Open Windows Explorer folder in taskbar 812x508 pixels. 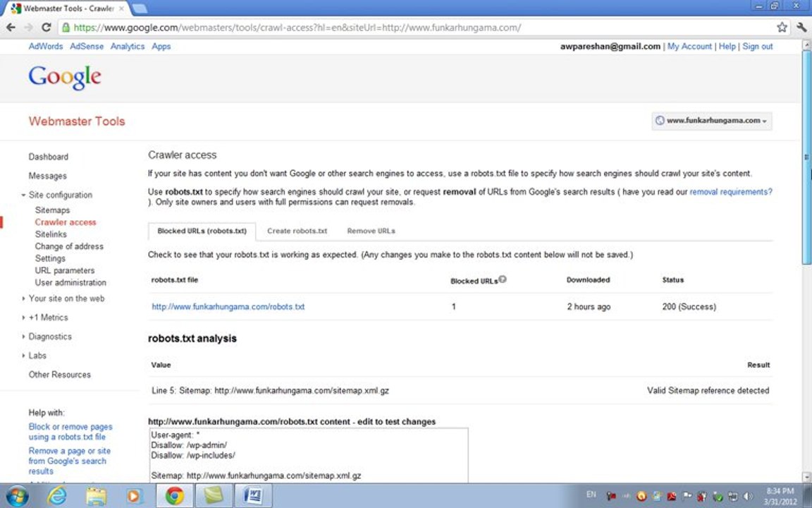[x=96, y=496]
